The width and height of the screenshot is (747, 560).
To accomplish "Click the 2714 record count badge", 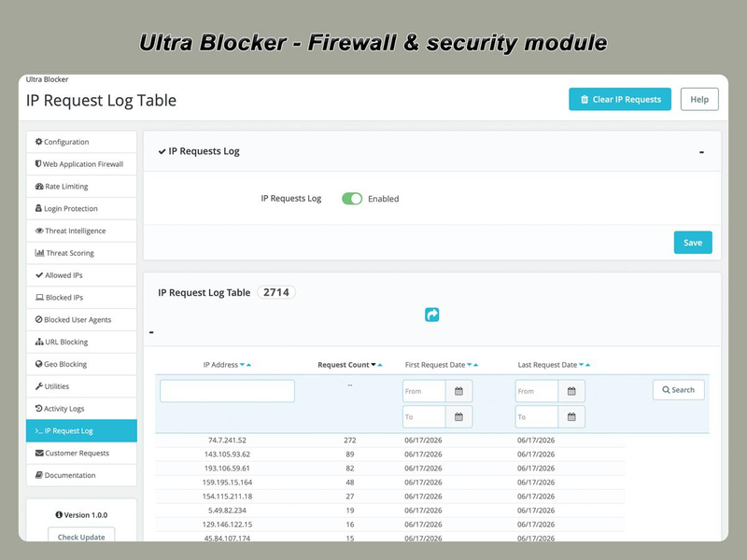I will click(x=276, y=292).
